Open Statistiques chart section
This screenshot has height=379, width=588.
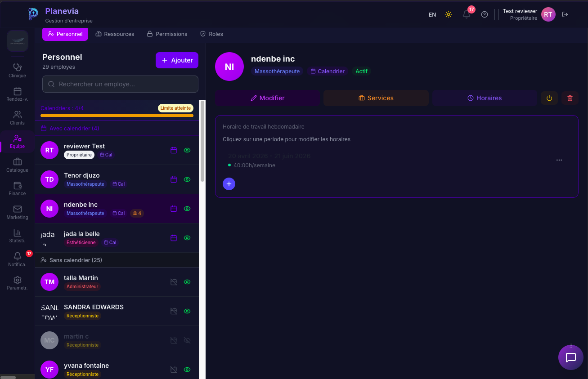[x=17, y=236]
